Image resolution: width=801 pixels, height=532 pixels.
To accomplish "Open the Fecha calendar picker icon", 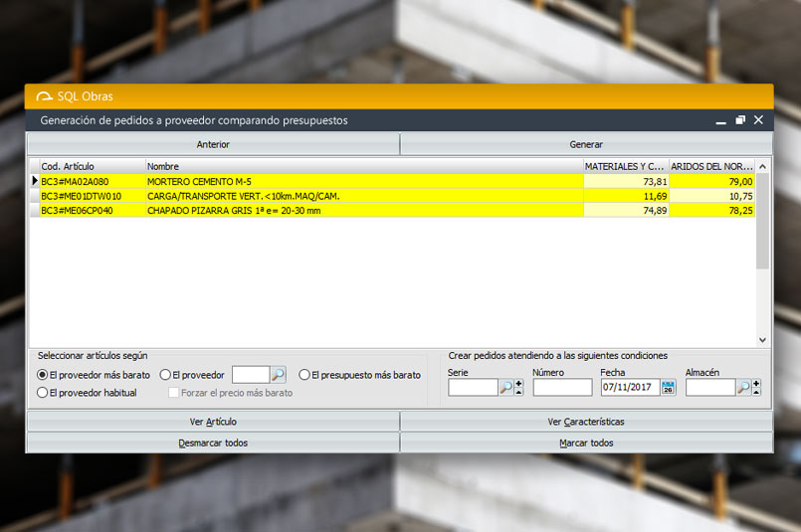I will tap(668, 388).
